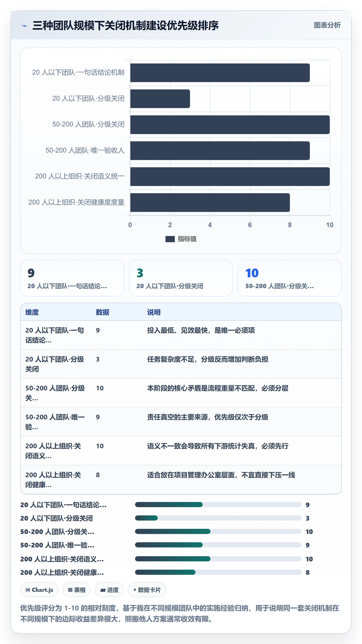Viewport: 362px width, 644px height.
Task: Click the x-axis tick label 6
Action: pos(250,225)
